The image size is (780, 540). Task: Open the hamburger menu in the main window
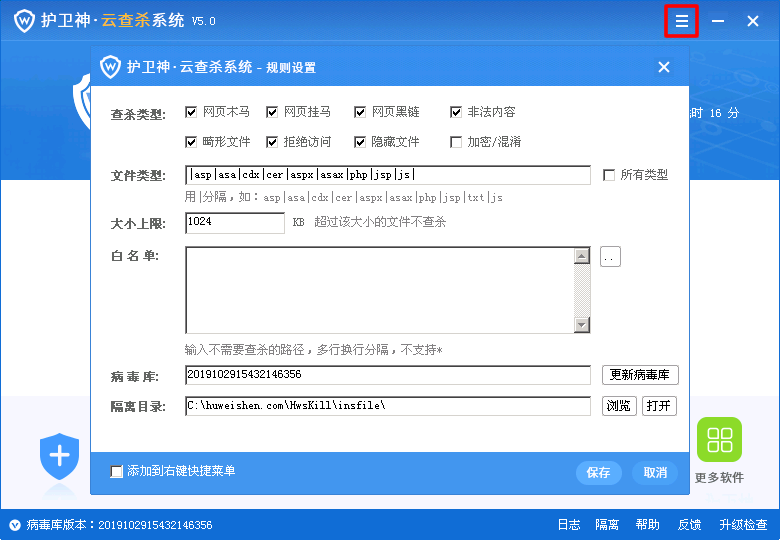pos(682,21)
